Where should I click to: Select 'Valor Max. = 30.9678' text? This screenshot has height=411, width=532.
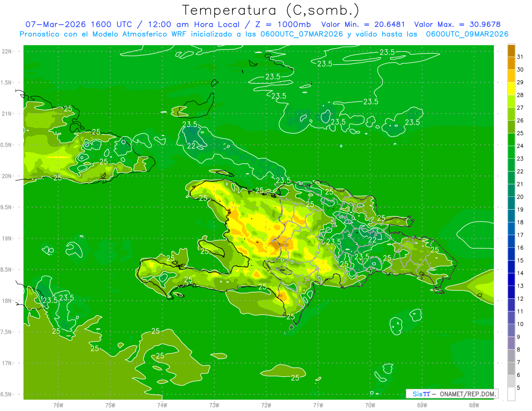coord(458,24)
